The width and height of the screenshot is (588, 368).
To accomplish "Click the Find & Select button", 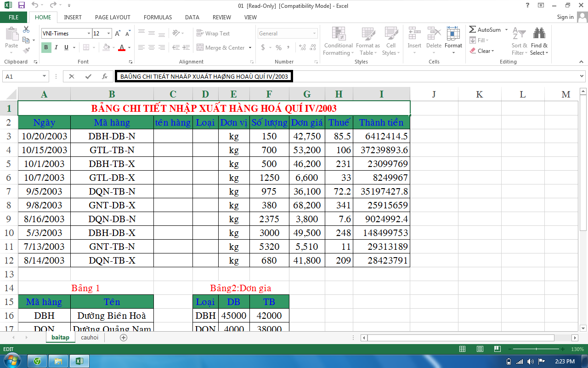I will [539, 41].
